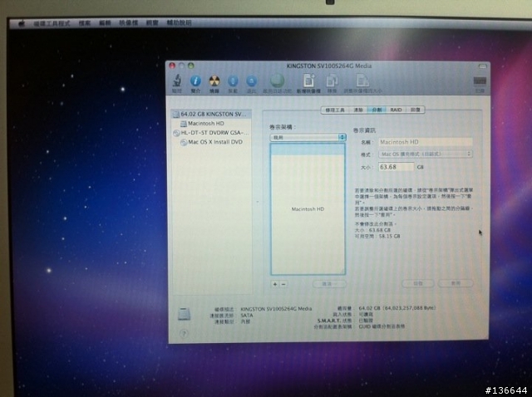Viewport: 532px width, 397px height.
Task: Open the Images (映像檔) menu
Action: [x=129, y=23]
